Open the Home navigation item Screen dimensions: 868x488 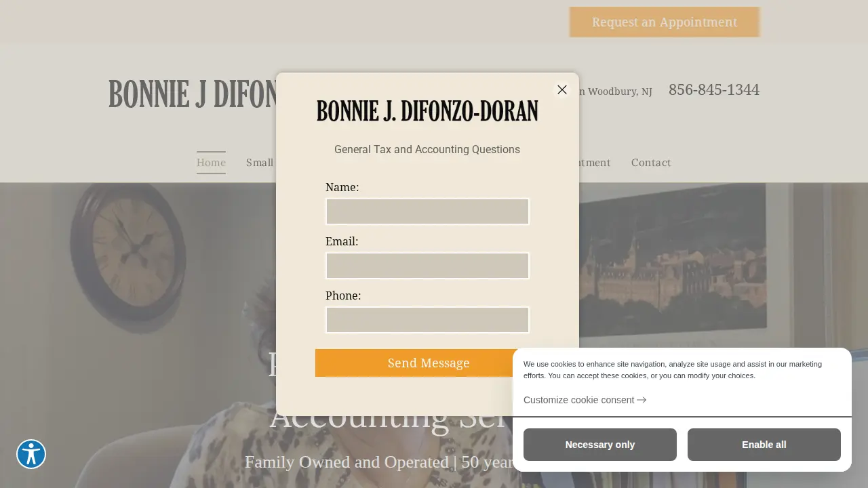tap(211, 163)
